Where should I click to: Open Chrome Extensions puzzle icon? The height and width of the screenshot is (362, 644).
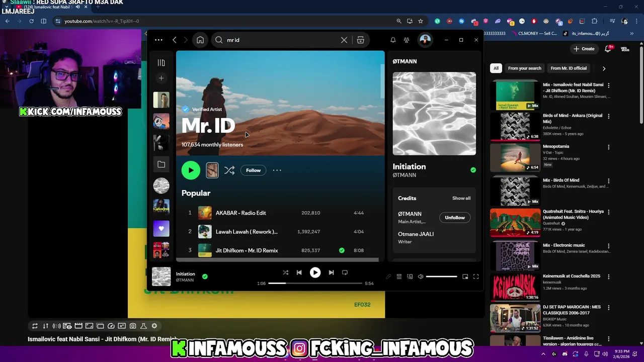pos(594,21)
